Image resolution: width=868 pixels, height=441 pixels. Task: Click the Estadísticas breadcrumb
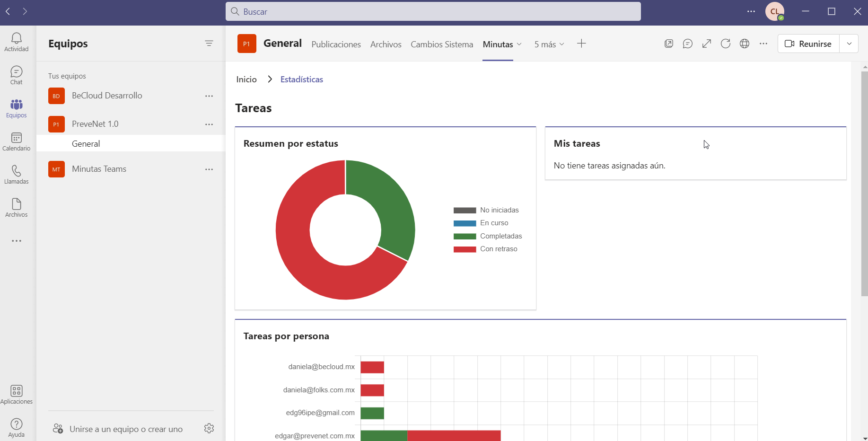click(302, 79)
